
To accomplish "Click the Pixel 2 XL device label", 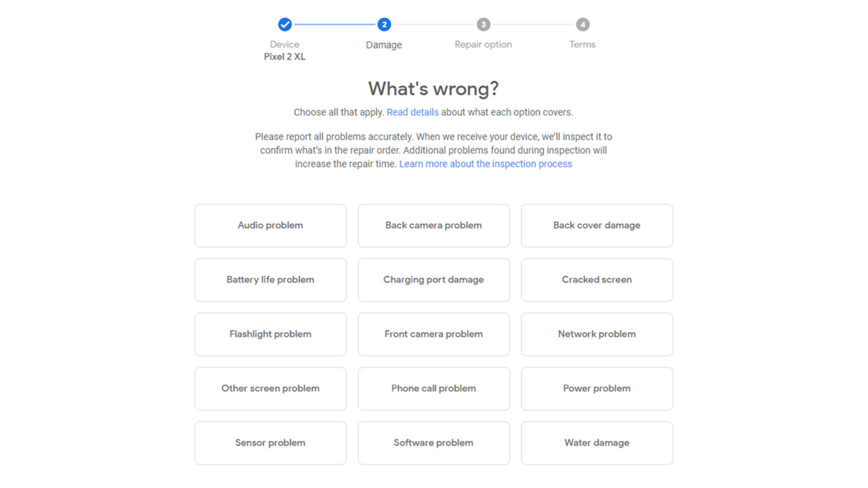I will click(x=285, y=56).
